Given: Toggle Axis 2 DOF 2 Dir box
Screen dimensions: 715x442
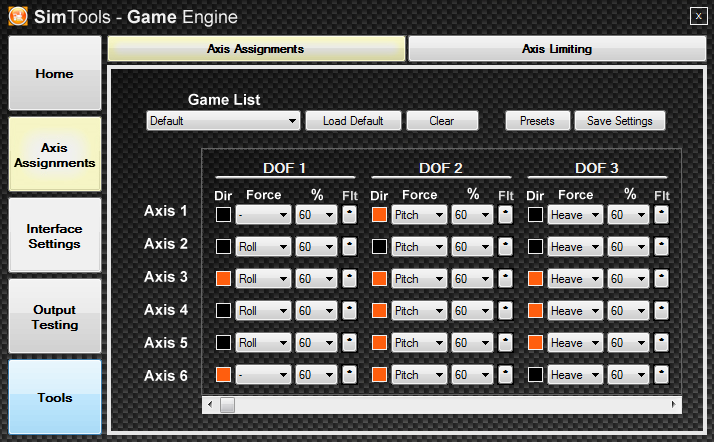Looking at the screenshot, I should pyautogui.click(x=379, y=246).
